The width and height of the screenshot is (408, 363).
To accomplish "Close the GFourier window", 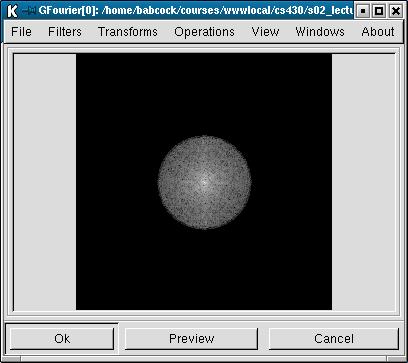I will click(396, 11).
